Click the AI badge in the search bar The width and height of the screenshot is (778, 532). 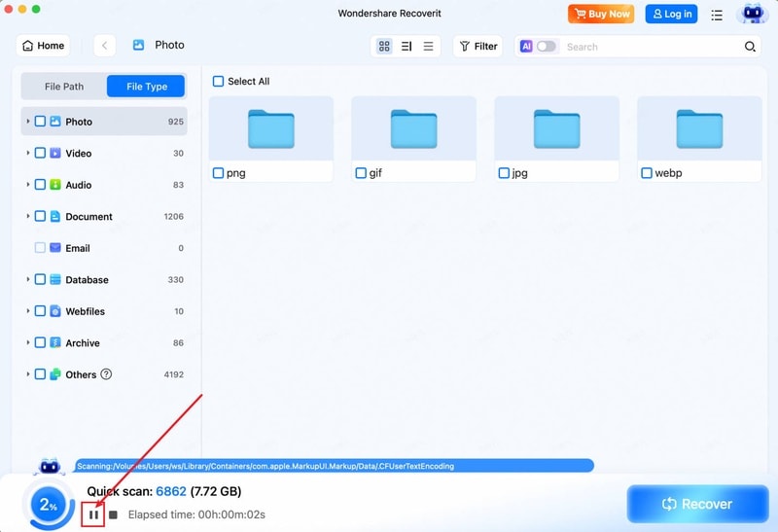coord(526,46)
